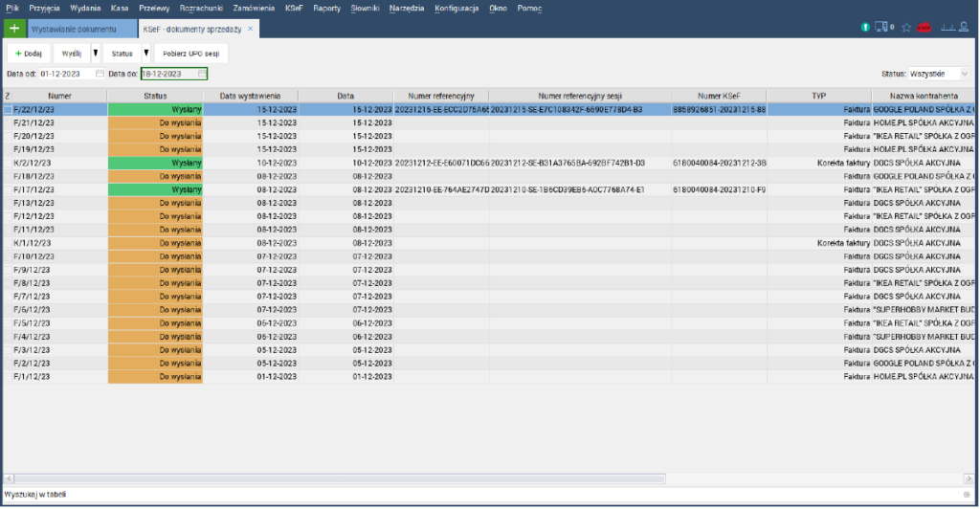
Task: Open the calendar picker for Data od
Action: (100, 74)
